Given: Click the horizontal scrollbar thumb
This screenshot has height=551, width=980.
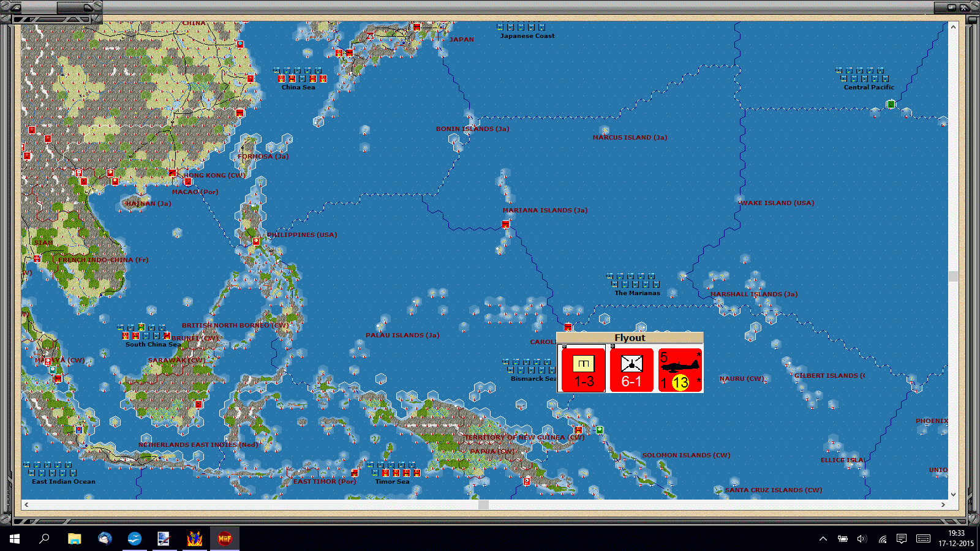Looking at the screenshot, I should 483,504.
